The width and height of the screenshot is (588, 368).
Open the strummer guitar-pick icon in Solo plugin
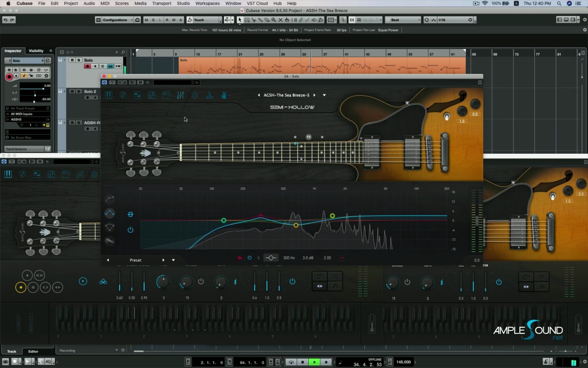(x=123, y=95)
